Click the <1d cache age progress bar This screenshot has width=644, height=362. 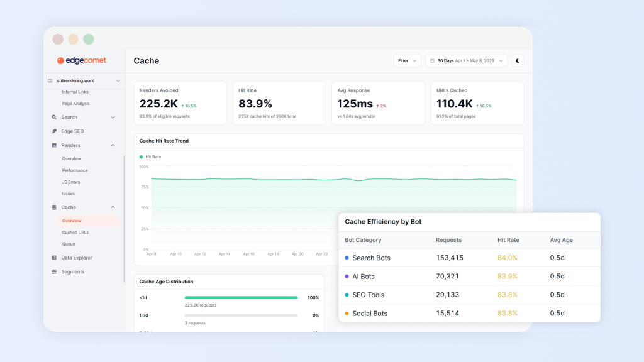click(x=241, y=297)
